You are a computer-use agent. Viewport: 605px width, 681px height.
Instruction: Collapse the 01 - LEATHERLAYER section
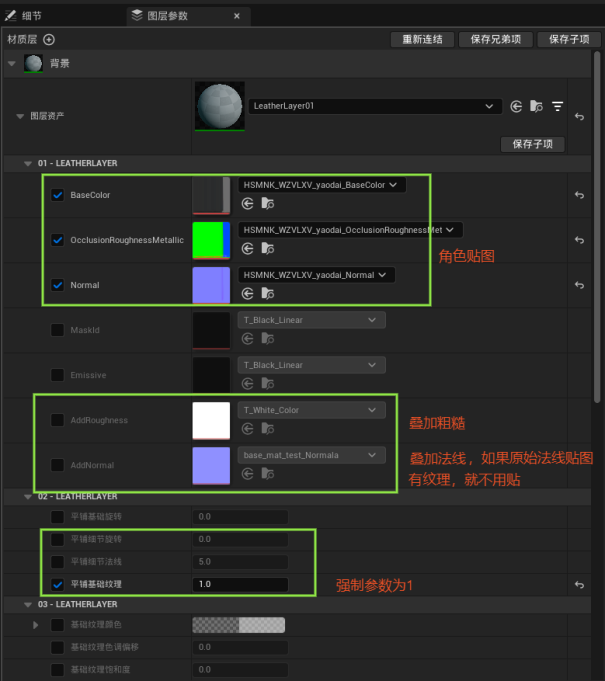click(x=28, y=163)
